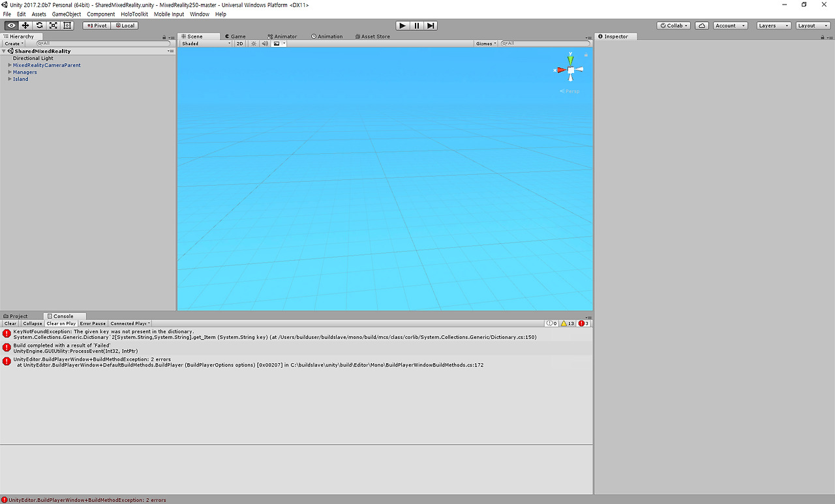Select the Hand (view) tool
Viewport: 835px width, 504px height.
tap(11, 25)
